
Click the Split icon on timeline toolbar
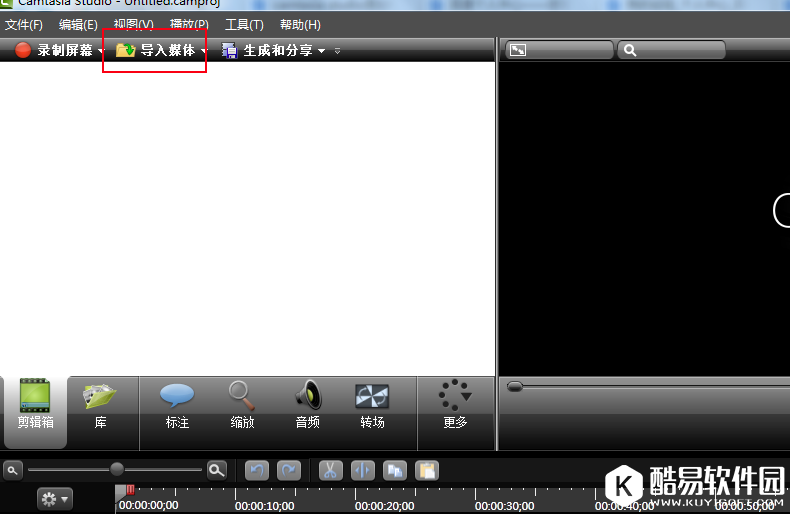[x=362, y=470]
